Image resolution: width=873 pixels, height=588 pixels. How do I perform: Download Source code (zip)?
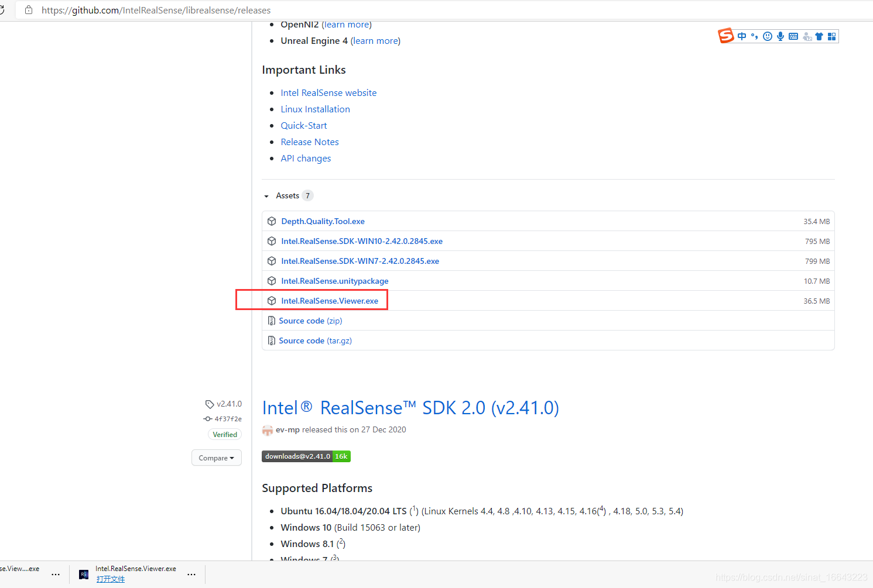(310, 321)
